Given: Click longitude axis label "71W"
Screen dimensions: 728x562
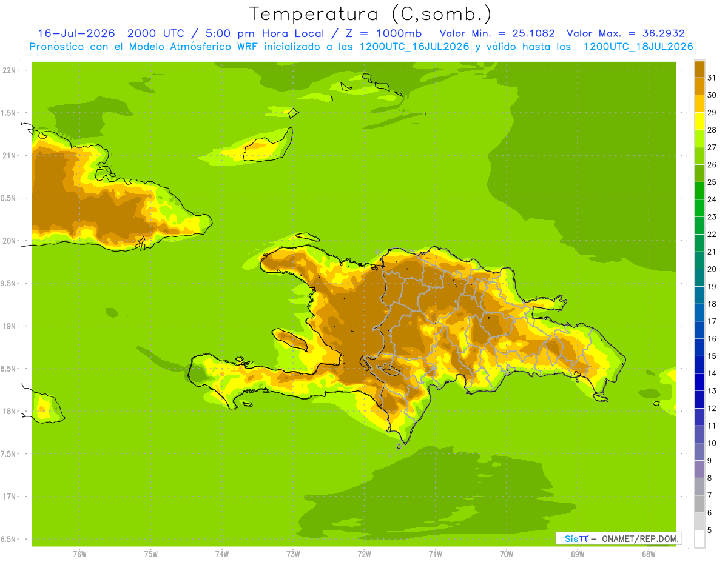Looking at the screenshot, I should tap(435, 554).
